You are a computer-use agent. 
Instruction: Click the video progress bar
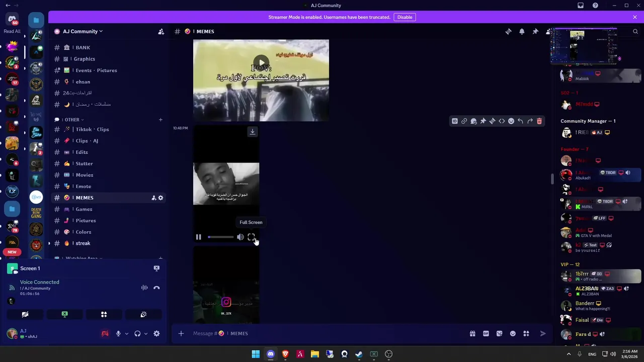point(221,237)
